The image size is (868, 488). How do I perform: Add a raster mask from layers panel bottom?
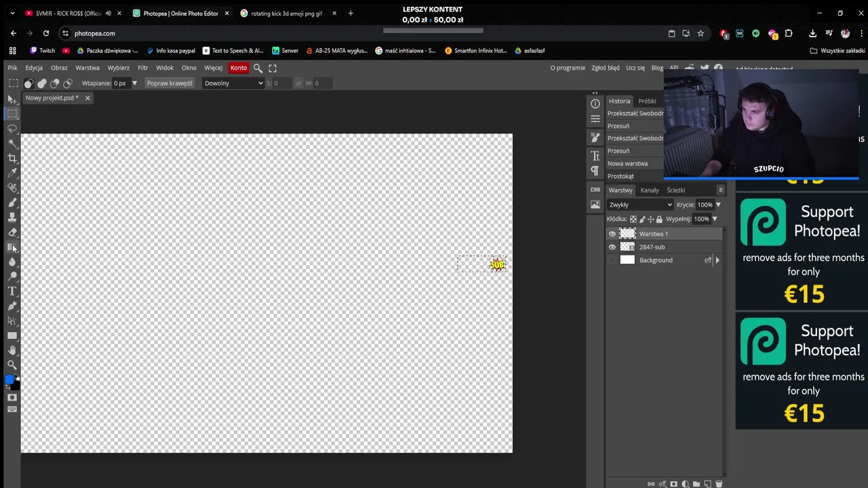(673, 484)
